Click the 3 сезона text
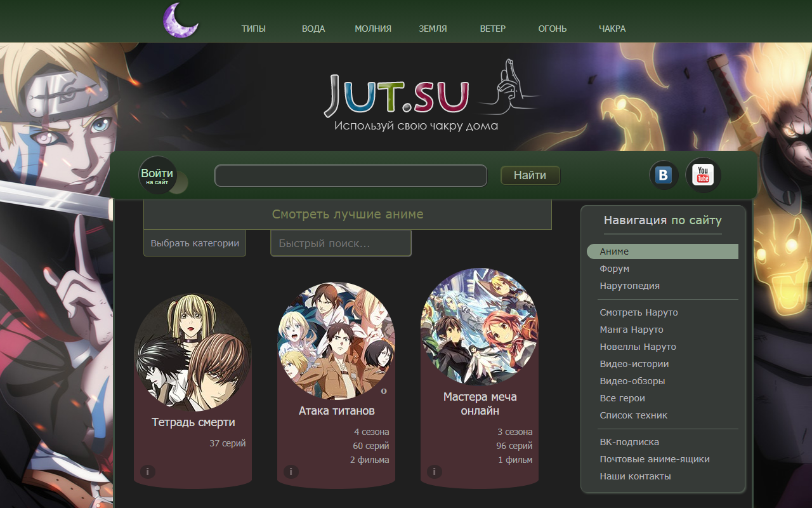Image resolution: width=812 pixels, height=508 pixels. tap(515, 432)
